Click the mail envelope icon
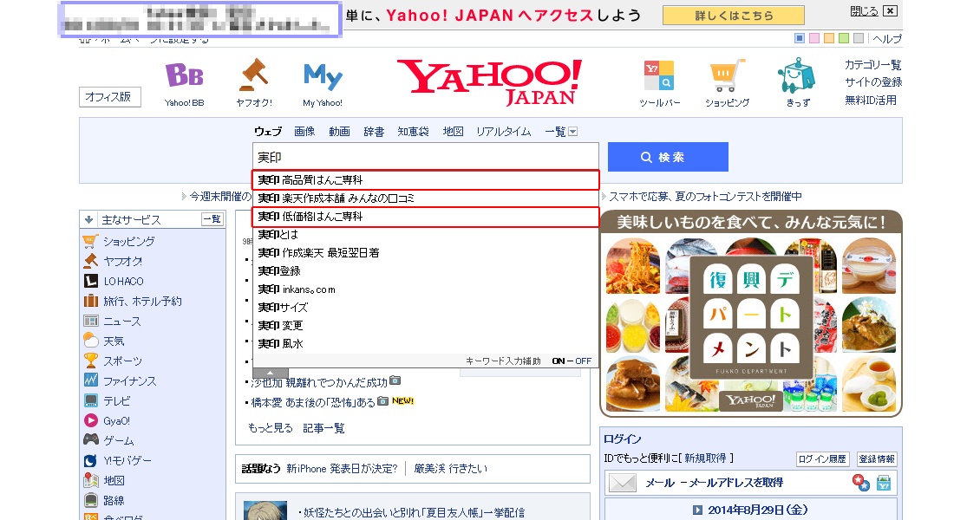The image size is (980, 520). 623,483
